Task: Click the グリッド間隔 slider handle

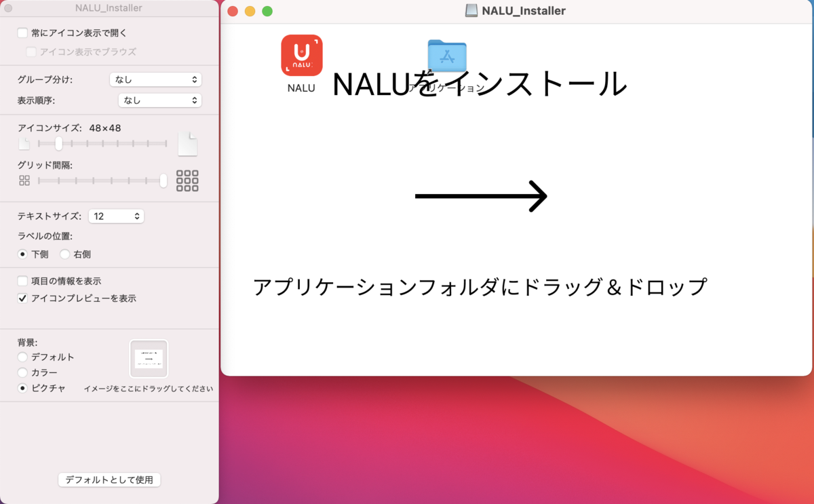Action: [x=163, y=180]
